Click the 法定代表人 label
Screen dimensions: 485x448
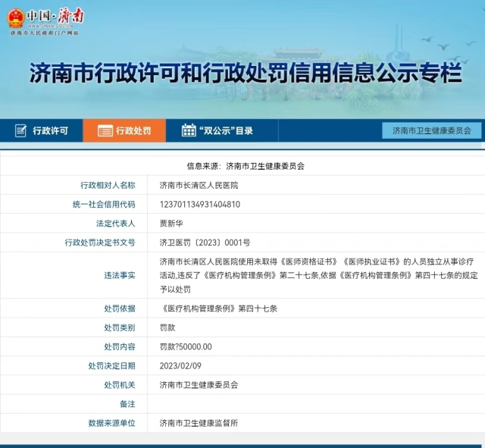click(x=115, y=224)
